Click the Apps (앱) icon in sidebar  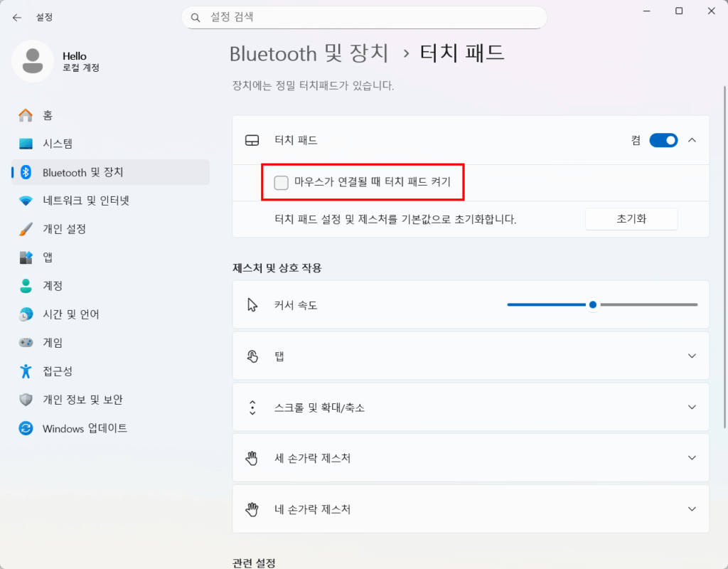point(26,257)
